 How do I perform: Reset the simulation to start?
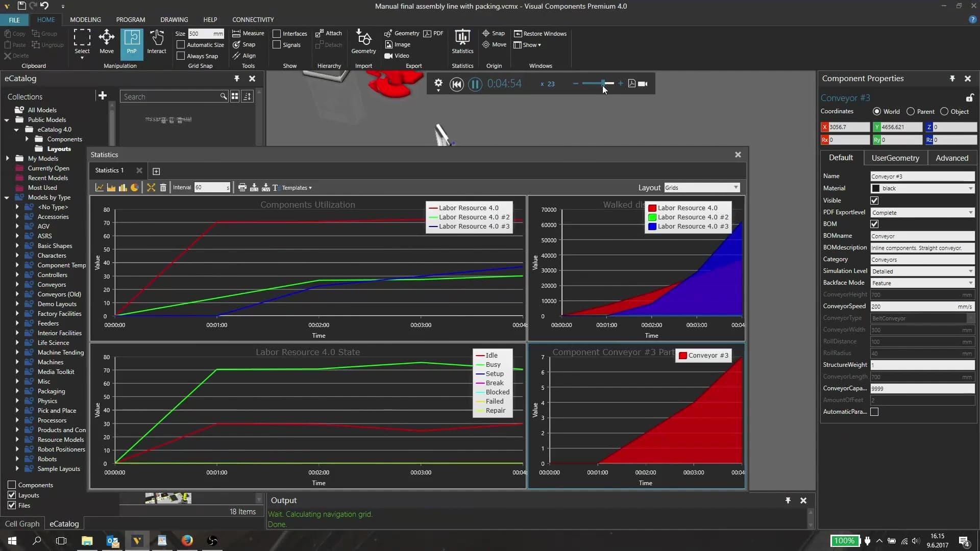pyautogui.click(x=457, y=84)
